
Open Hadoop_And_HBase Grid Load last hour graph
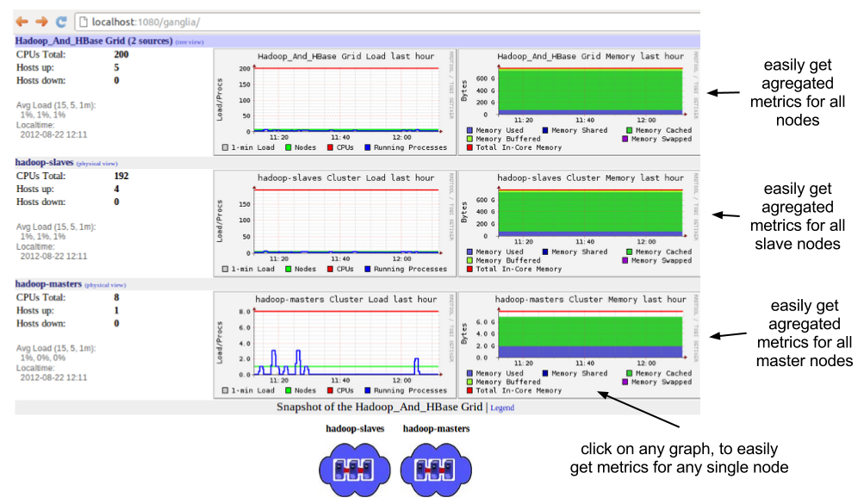click(335, 102)
